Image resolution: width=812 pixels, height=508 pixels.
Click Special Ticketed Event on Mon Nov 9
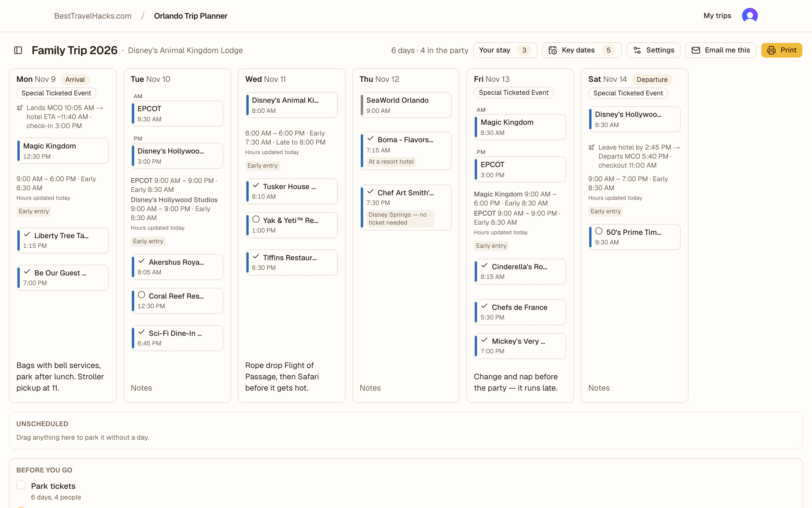pos(56,93)
